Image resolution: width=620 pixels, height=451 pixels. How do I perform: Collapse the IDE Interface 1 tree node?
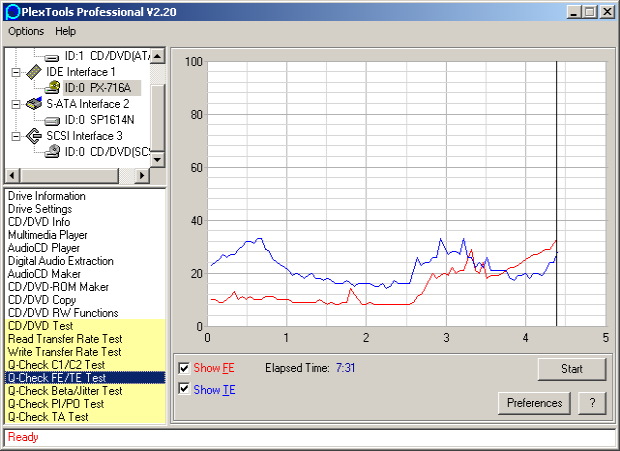point(16,72)
